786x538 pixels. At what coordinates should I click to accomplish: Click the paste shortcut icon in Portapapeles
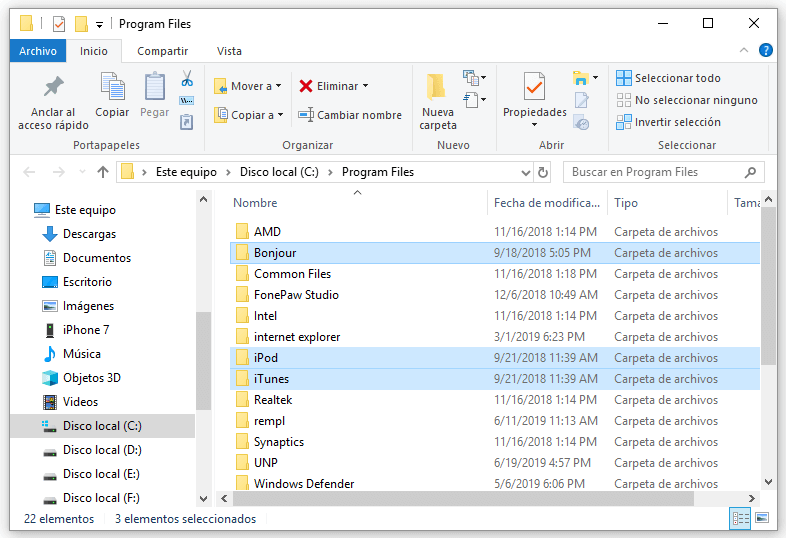186,122
